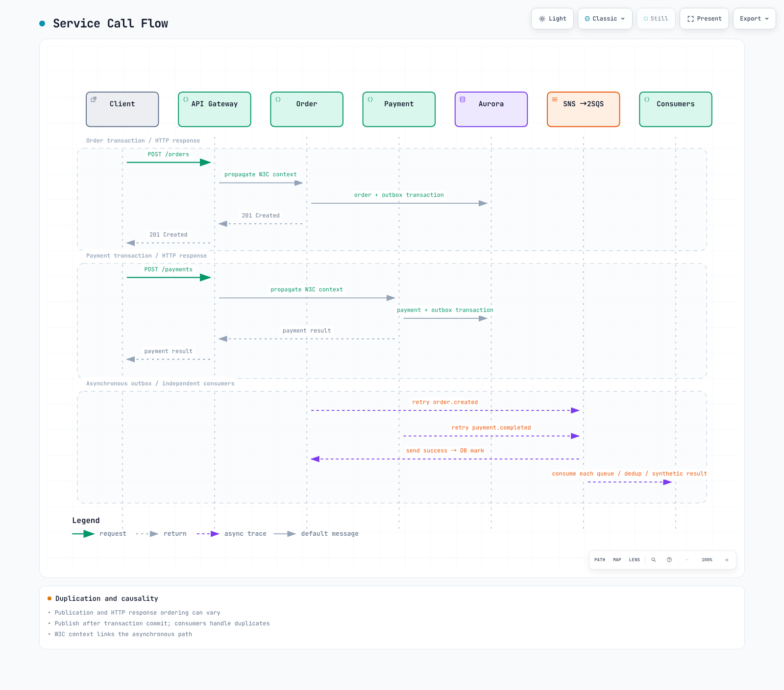Select the SNS → SQS queue node
Image resolution: width=784 pixels, height=690 pixels.
click(583, 109)
